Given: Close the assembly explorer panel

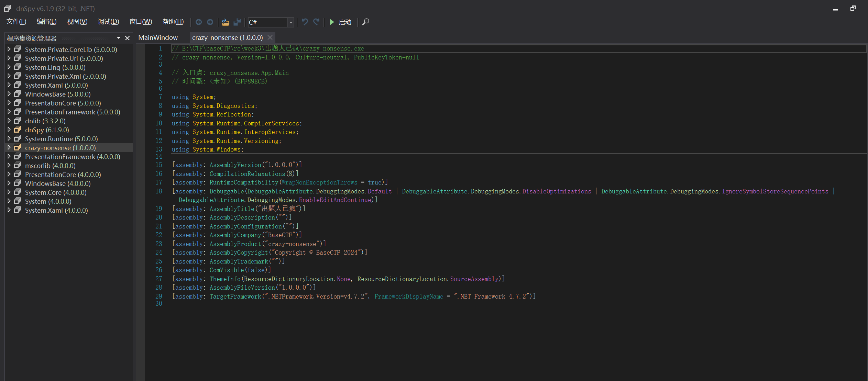Looking at the screenshot, I should [127, 38].
